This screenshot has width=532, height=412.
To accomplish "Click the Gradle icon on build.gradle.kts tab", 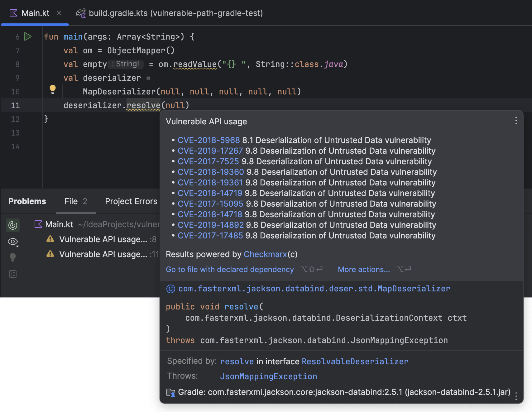I will pos(80,13).
